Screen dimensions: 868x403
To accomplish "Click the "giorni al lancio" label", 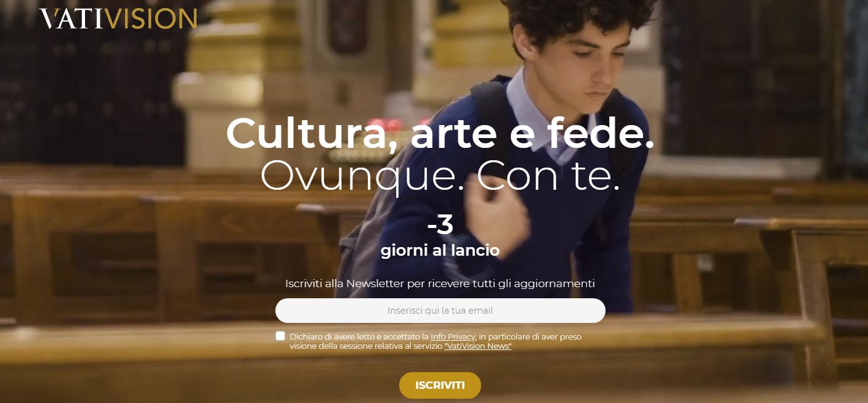I will [440, 251].
